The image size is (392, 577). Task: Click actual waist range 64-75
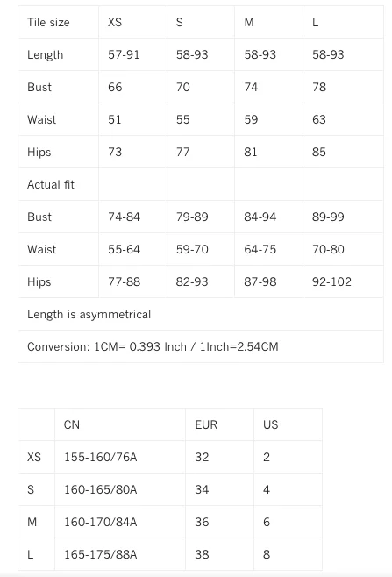point(260,249)
